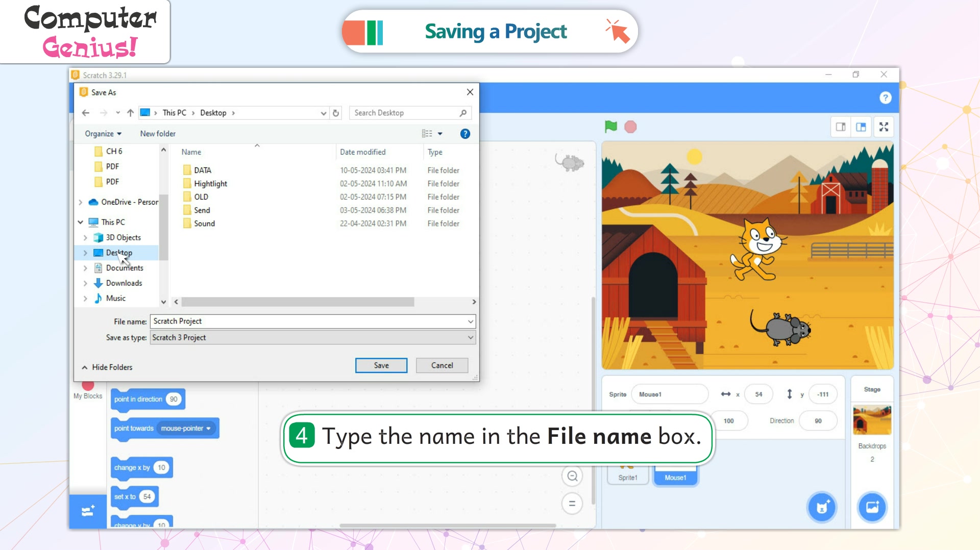Click the Save button
The image size is (980, 550).
coord(381,365)
